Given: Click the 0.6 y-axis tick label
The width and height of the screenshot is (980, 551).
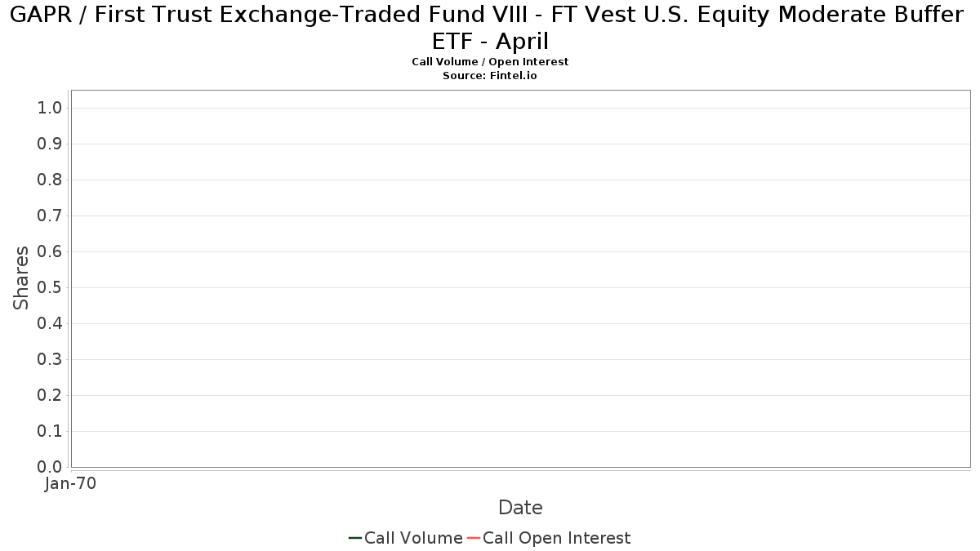Looking at the screenshot, I should [51, 251].
